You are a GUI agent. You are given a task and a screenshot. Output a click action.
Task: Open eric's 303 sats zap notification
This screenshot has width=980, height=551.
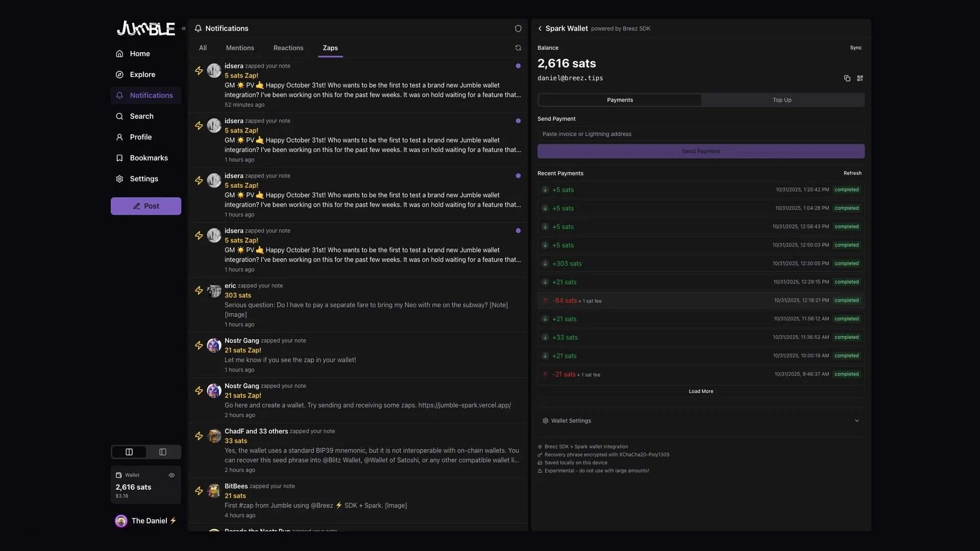point(357,305)
